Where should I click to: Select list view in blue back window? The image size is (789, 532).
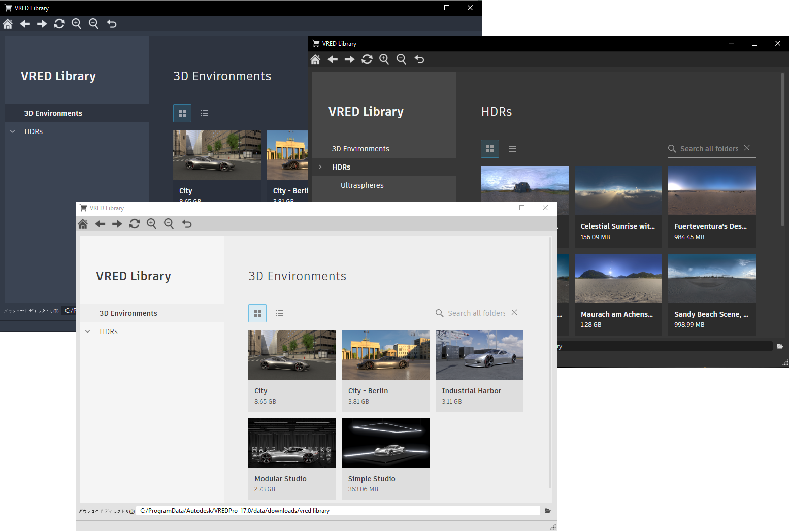coord(205,113)
